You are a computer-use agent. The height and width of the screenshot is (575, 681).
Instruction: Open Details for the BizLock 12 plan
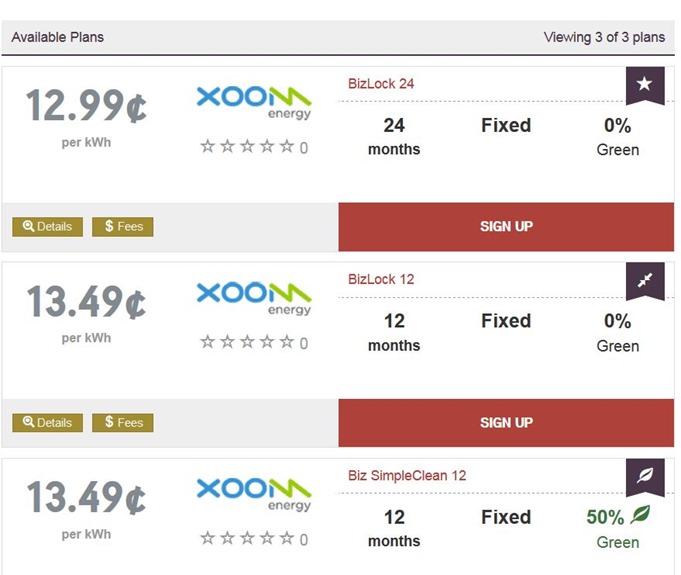(48, 423)
